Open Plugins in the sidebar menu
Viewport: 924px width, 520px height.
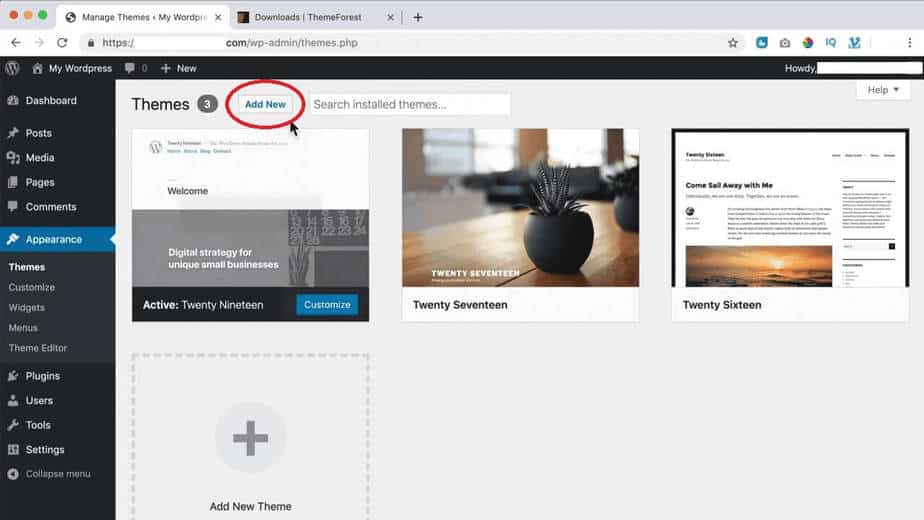(43, 376)
